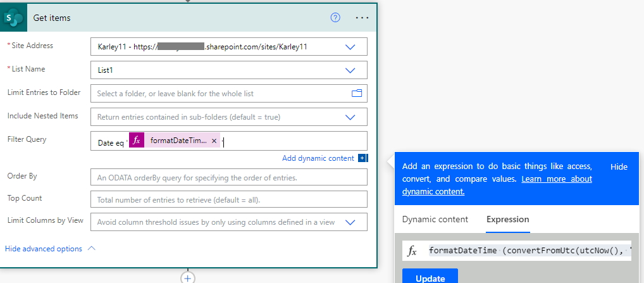Screen dimensions: 644x283
Task: Click the formatDateTim... token text
Action: coord(178,141)
